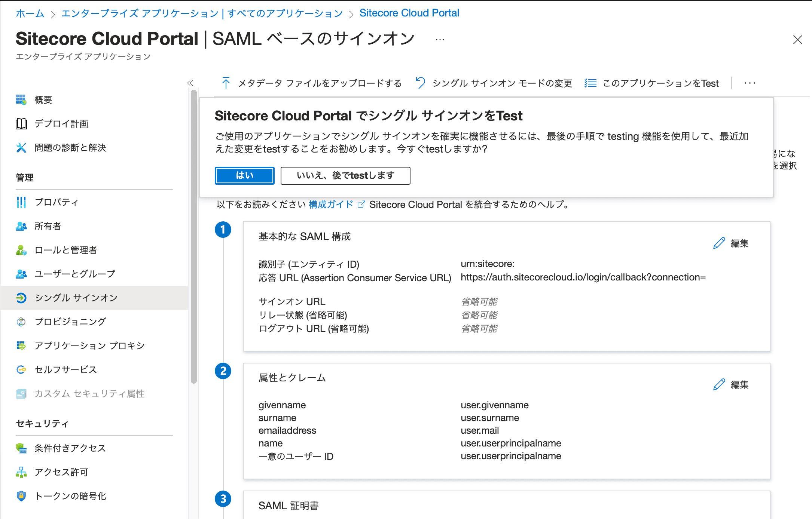The height and width of the screenshot is (519, 812).
Task: Open ユーザーとグループ sidebar item
Action: (75, 274)
